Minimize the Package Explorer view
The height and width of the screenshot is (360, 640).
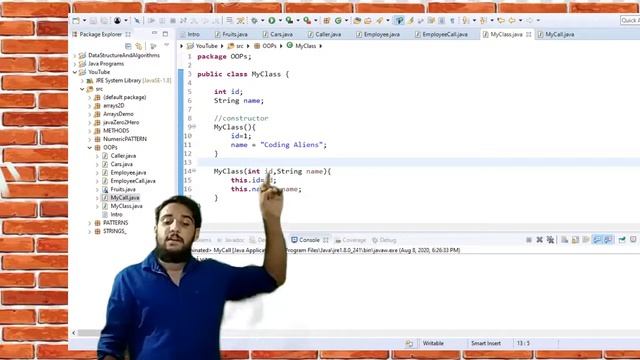click(x=154, y=34)
